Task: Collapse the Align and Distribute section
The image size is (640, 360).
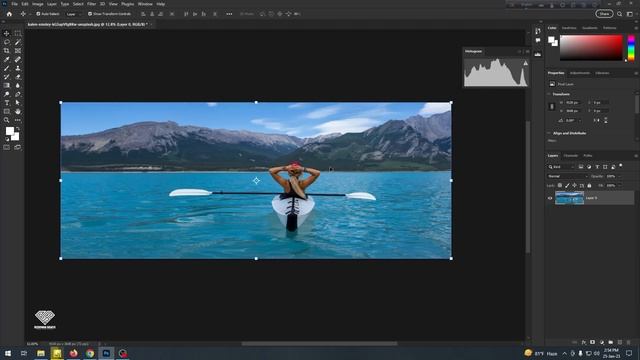Action: click(x=549, y=133)
